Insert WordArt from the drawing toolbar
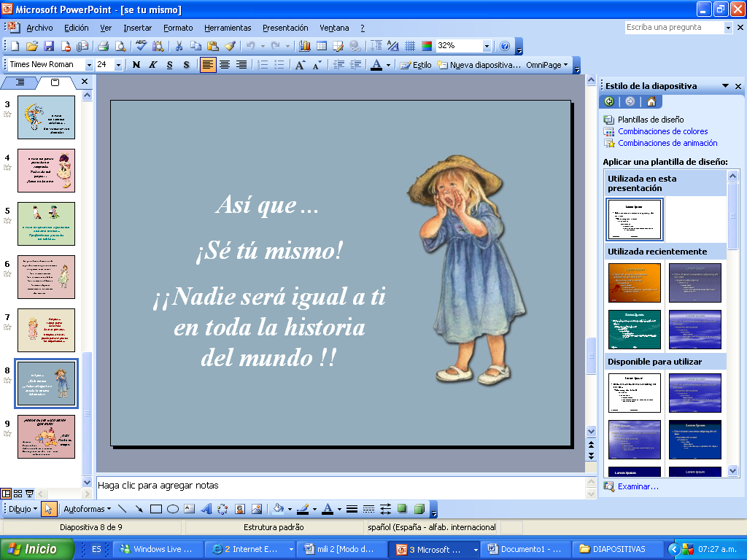The height and width of the screenshot is (560, 747). [206, 509]
